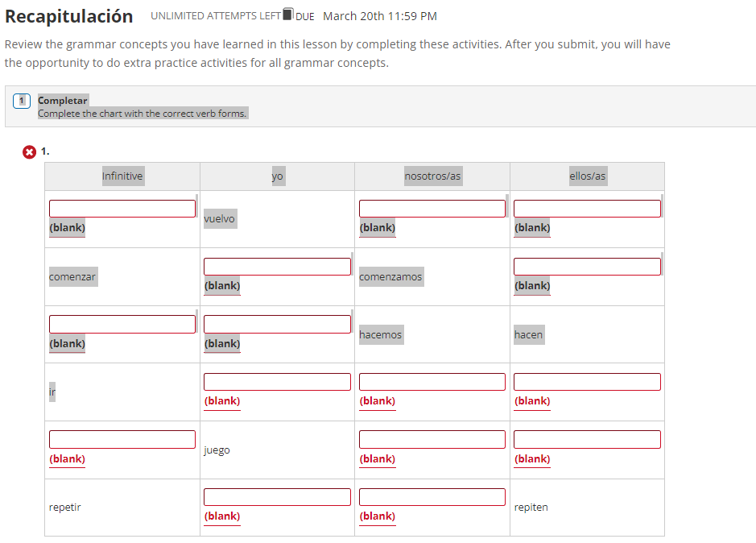
Task: Click the yo field for ir
Action: click(277, 382)
